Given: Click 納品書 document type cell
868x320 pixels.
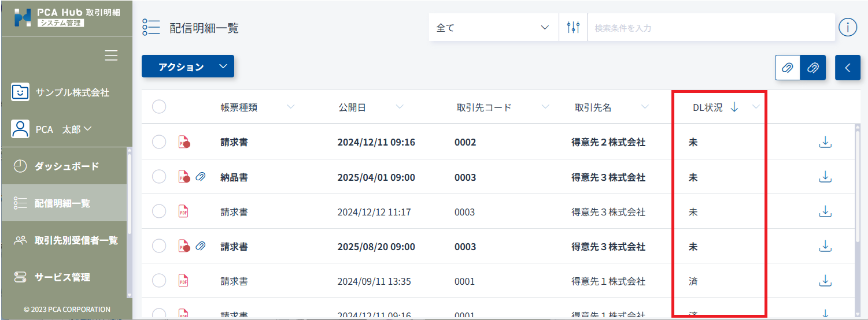Looking at the screenshot, I should click(234, 177).
